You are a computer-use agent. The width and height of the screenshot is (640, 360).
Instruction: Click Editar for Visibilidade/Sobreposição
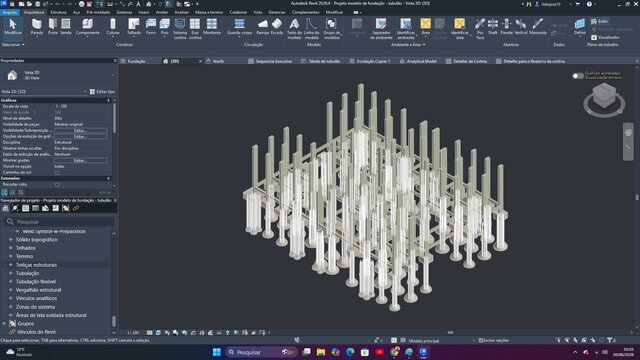pos(80,130)
